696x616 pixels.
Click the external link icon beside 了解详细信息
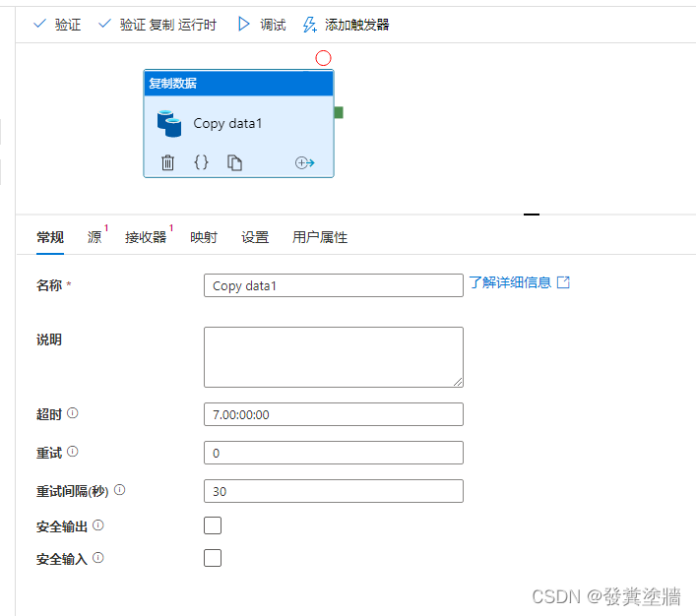coord(563,282)
